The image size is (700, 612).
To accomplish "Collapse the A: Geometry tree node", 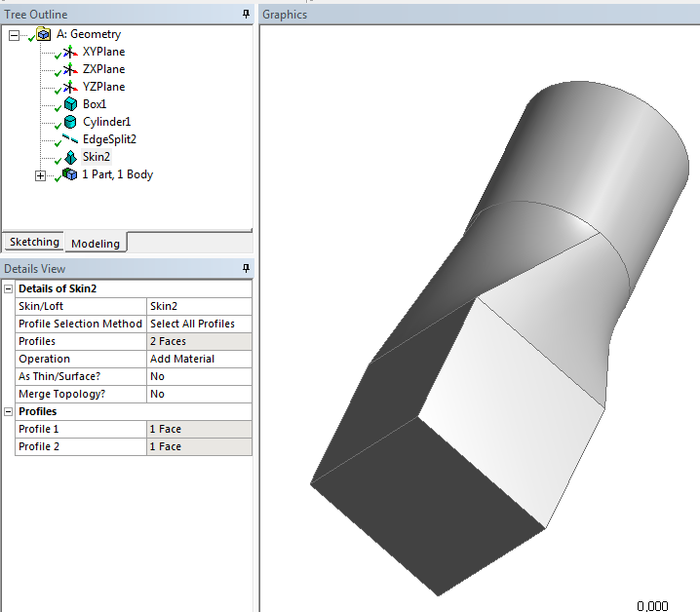I will [x=15, y=35].
